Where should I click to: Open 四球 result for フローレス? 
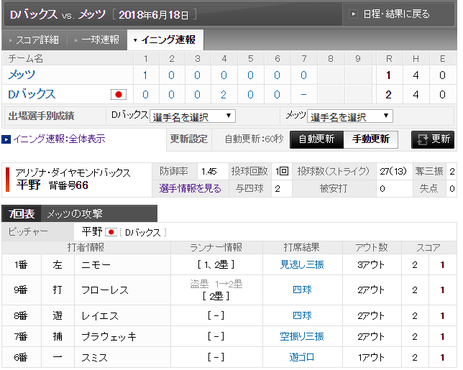click(x=302, y=290)
